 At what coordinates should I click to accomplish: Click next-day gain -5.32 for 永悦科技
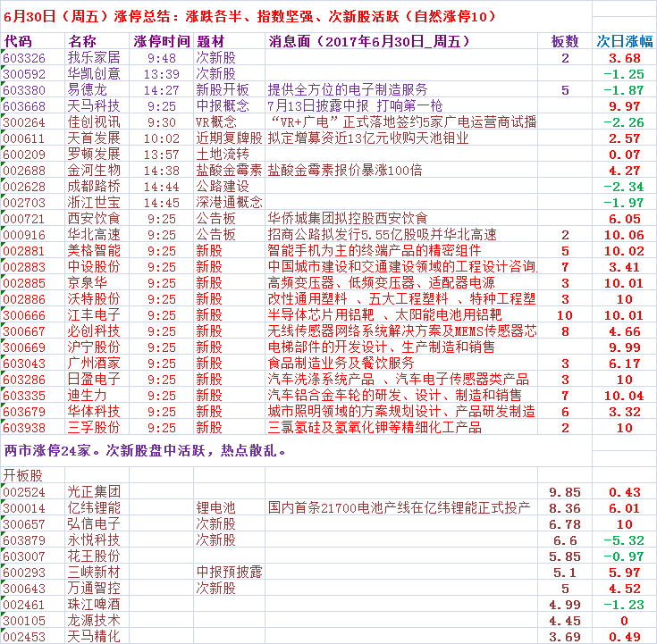pos(624,539)
